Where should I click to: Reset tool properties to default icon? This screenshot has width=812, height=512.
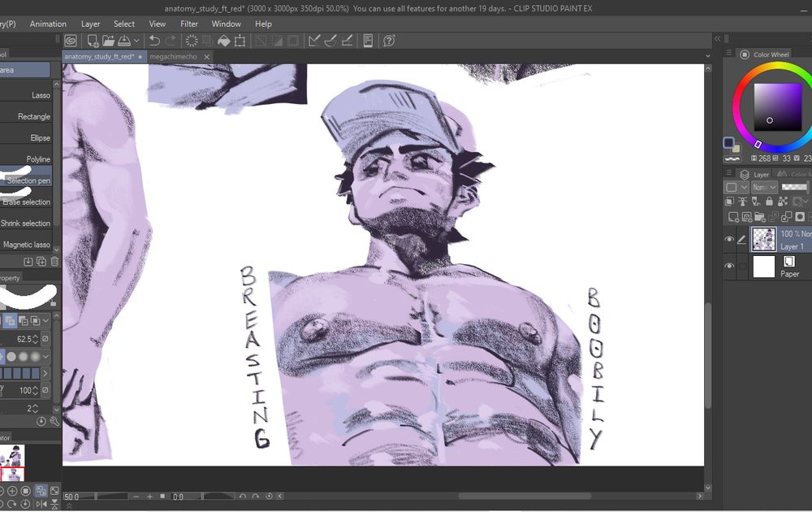pyautogui.click(x=41, y=421)
